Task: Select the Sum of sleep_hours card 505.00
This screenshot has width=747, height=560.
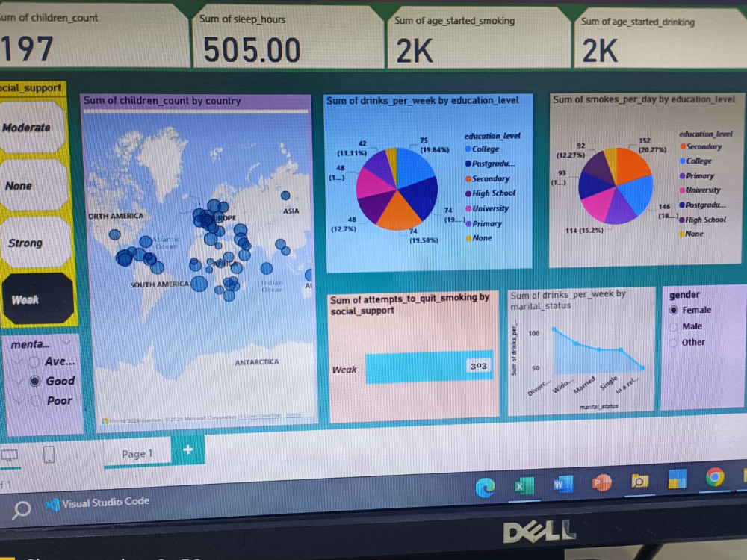Action: coord(288,38)
